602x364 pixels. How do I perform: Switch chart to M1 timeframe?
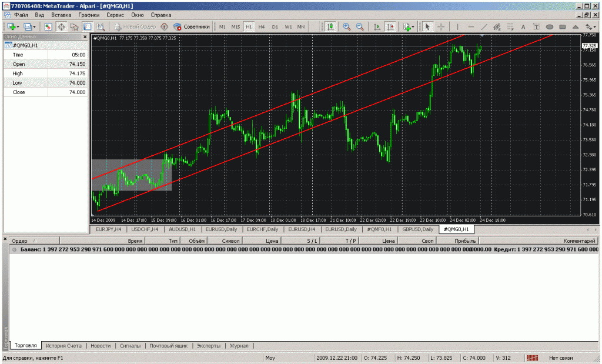pos(222,27)
